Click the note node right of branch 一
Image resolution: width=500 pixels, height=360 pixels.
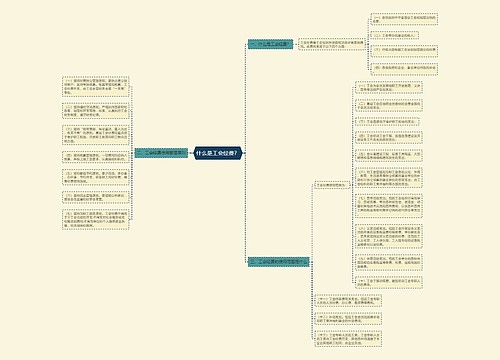[x=332, y=45]
